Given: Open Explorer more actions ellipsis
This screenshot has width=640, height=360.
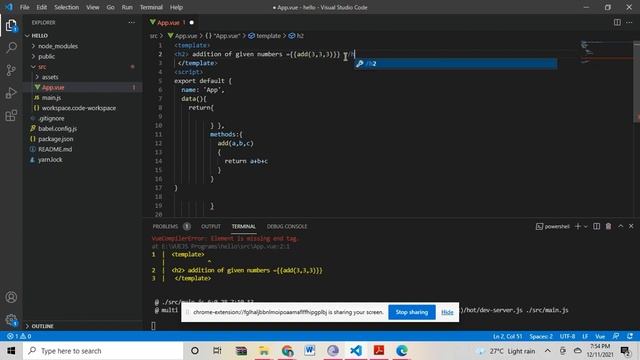Looking at the screenshot, I should (131, 22).
